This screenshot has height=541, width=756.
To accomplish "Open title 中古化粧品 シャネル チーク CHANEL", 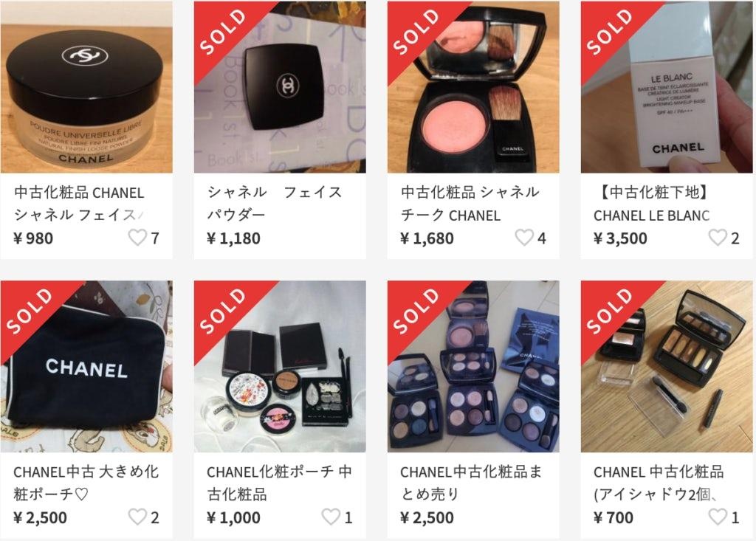I will point(470,203).
